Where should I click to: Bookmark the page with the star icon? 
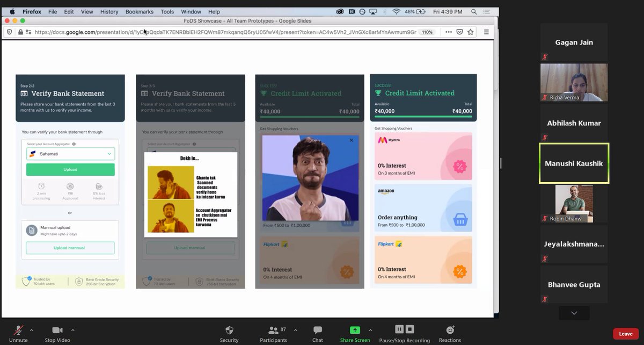coord(471,32)
